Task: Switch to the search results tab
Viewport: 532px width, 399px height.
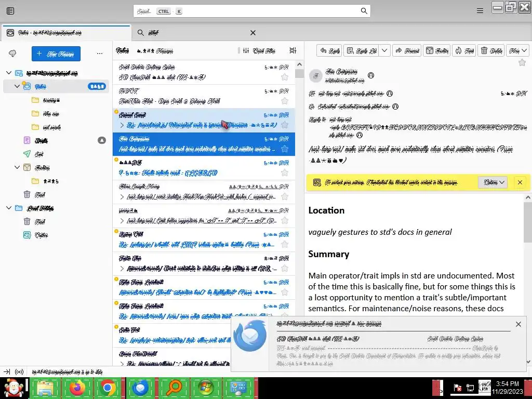Action: click(x=197, y=33)
